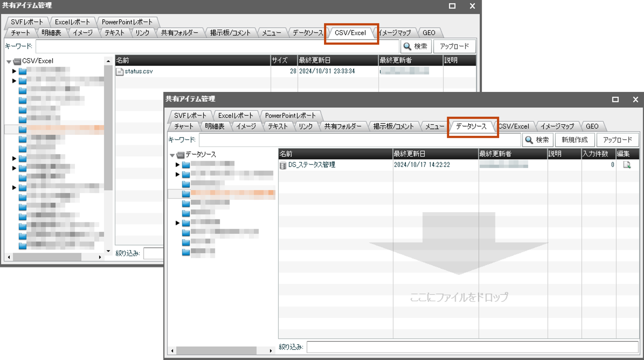Click size value 28 in status.csv row

coord(293,71)
